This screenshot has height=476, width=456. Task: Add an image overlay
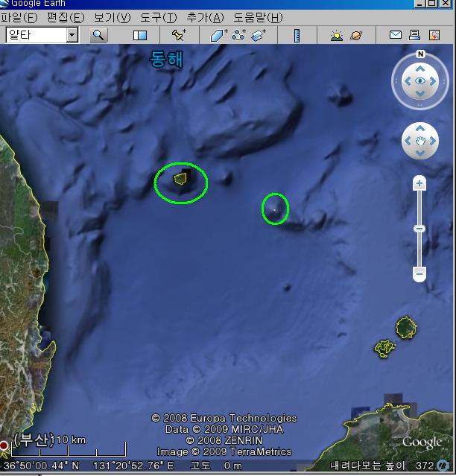259,35
